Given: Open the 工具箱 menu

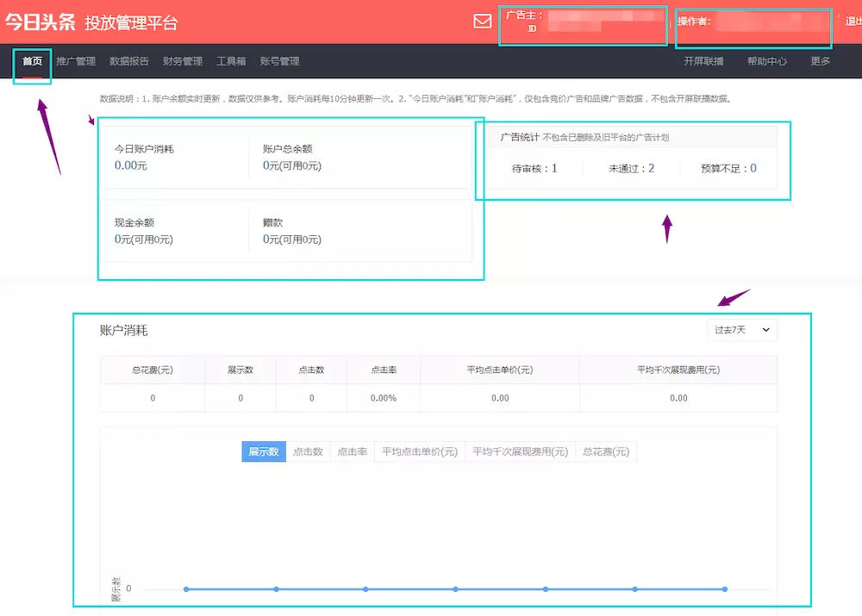Looking at the screenshot, I should click(231, 61).
